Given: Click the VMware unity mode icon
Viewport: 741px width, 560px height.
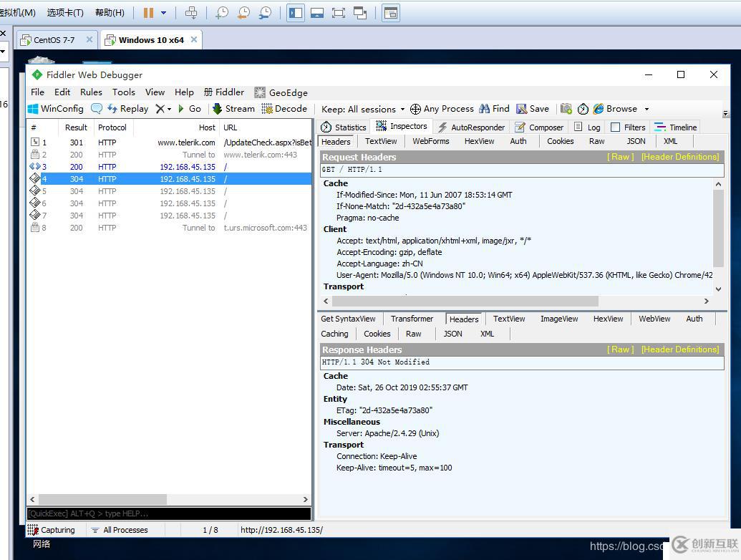Looking at the screenshot, I should 360,13.
